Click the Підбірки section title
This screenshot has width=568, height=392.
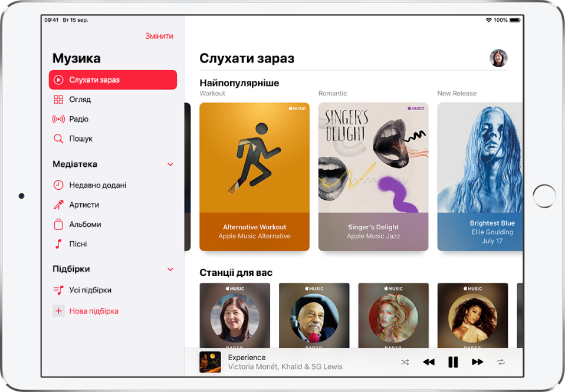pos(71,269)
